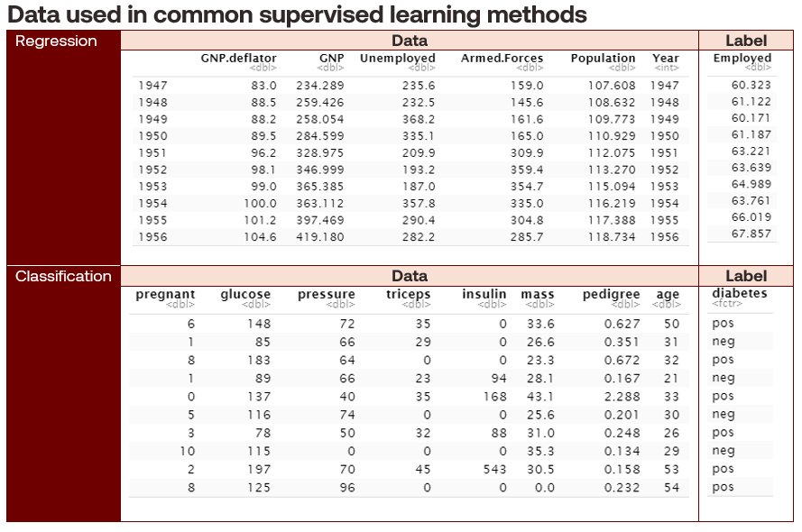Click the glucose column header

click(x=245, y=294)
